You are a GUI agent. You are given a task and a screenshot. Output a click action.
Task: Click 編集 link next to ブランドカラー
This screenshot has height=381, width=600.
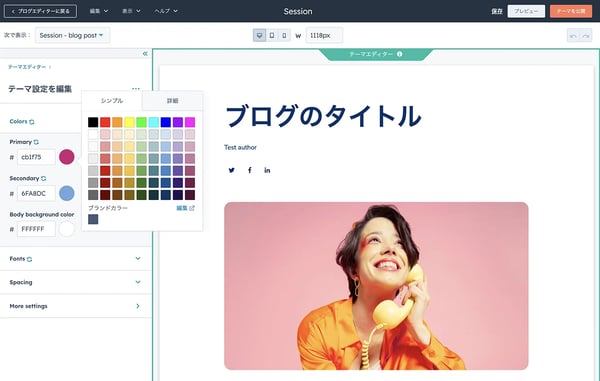coord(182,208)
